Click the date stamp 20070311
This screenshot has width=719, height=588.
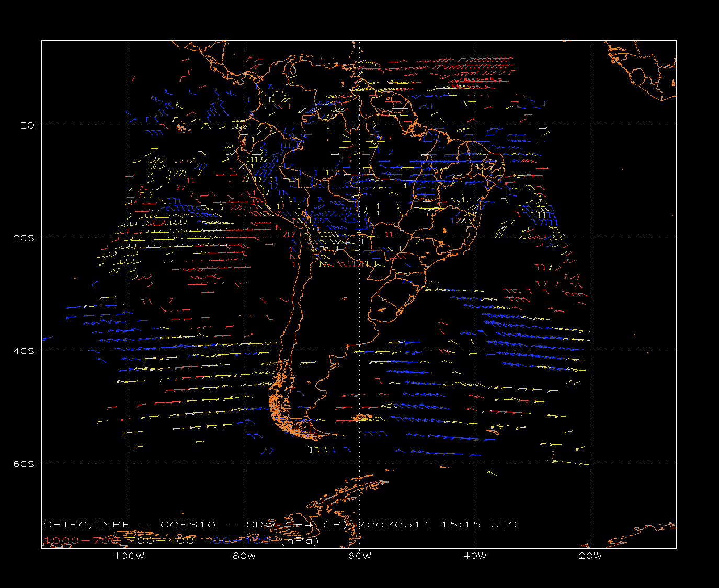[x=394, y=524]
